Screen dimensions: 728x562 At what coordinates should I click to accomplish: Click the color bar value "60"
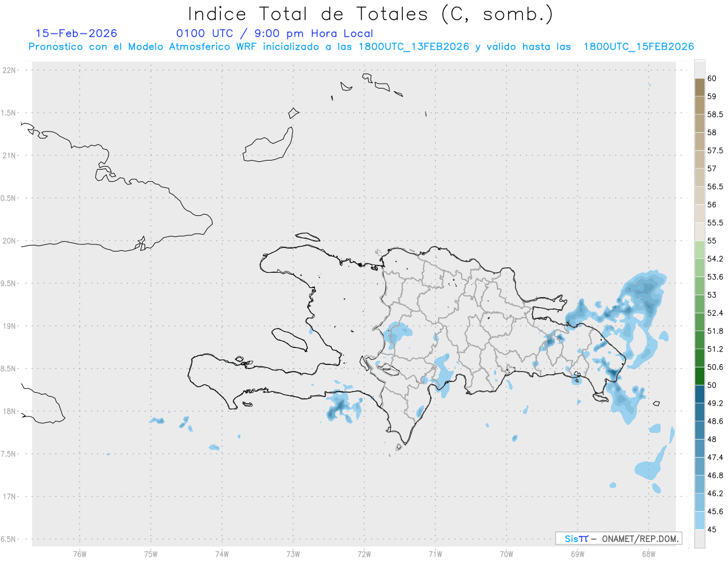712,78
